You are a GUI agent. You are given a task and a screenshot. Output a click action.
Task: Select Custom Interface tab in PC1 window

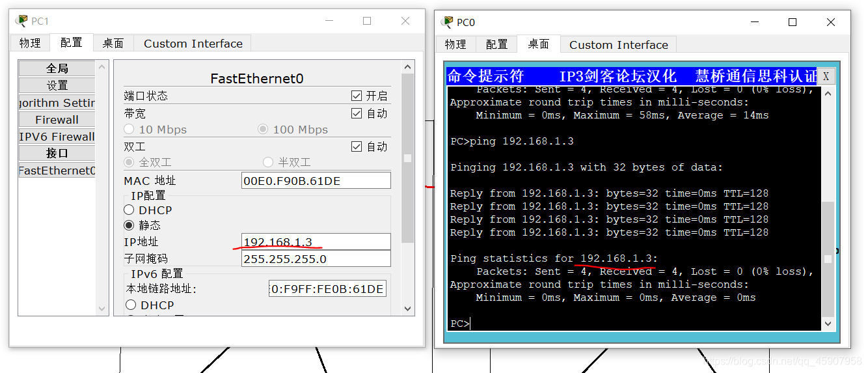tap(193, 44)
